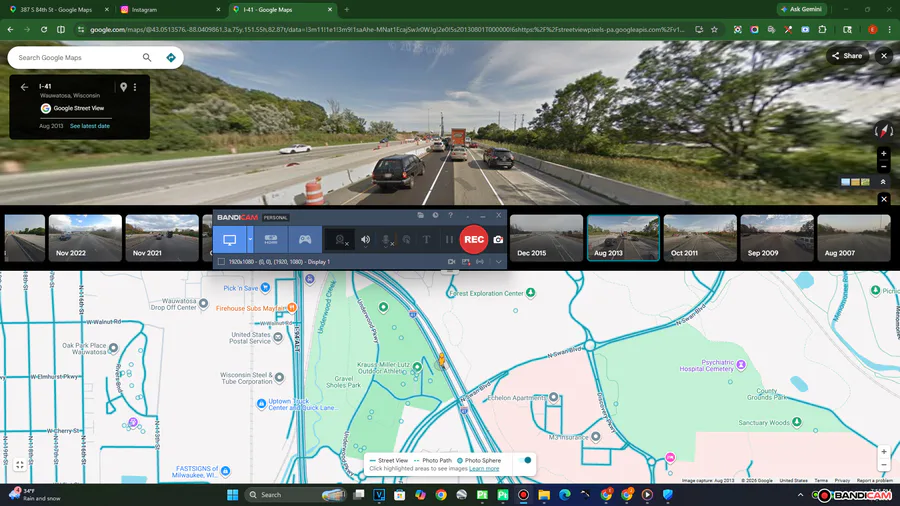The width and height of the screenshot is (900, 506).
Task: Start recording with Bandicam REC button
Action: [x=474, y=239]
